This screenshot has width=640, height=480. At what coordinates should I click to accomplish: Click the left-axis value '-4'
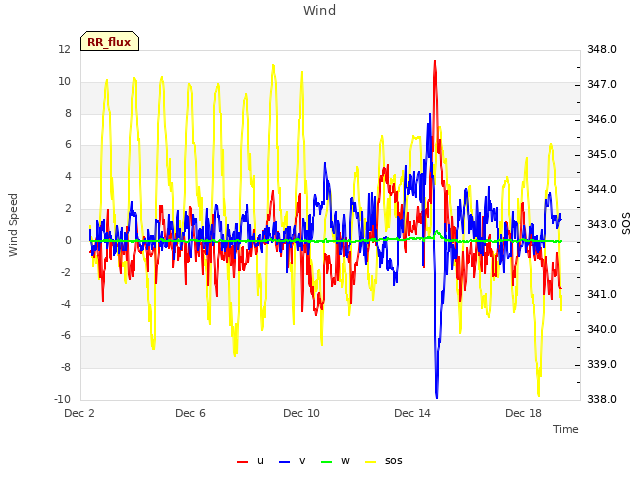point(66,304)
